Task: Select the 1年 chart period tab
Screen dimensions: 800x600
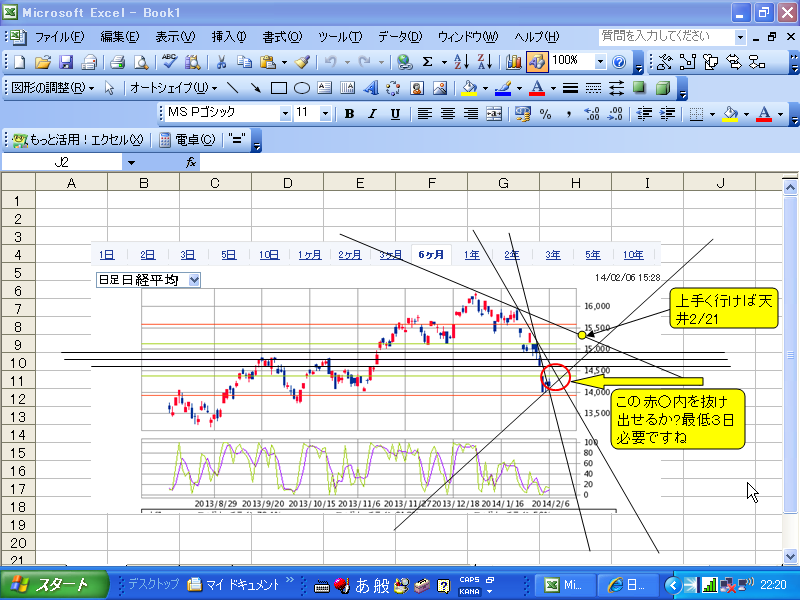Action: point(471,255)
